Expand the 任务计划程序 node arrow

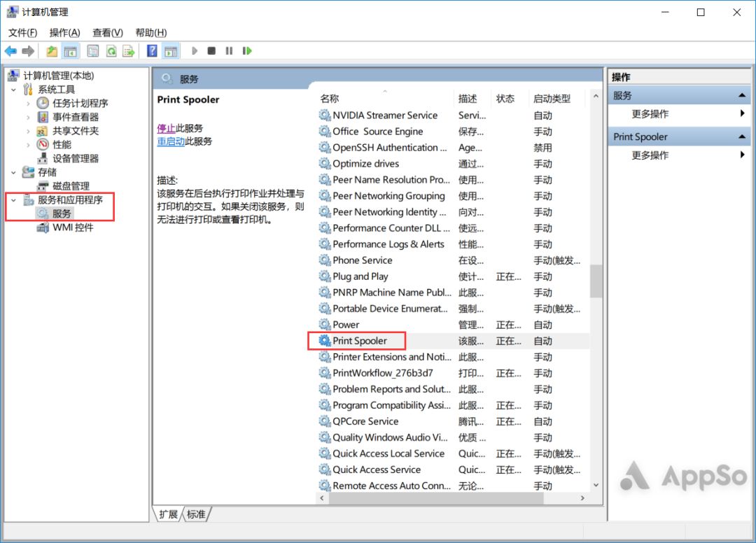[x=29, y=103]
